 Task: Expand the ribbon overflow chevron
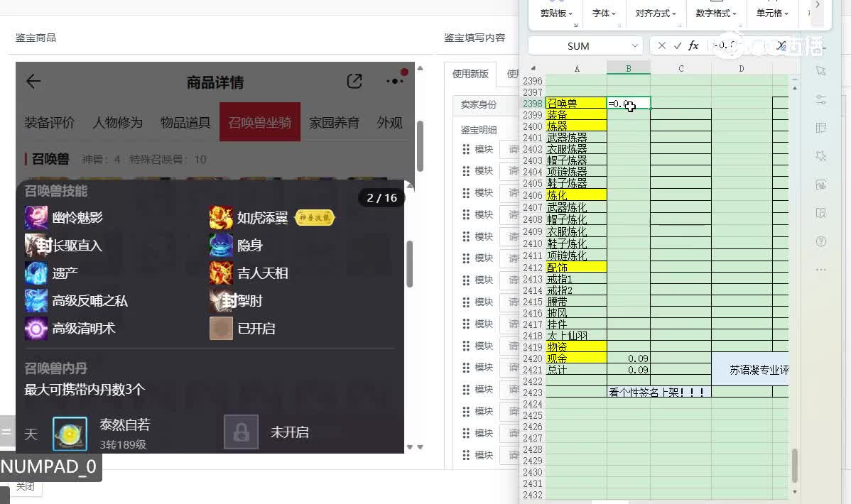tap(818, 5)
